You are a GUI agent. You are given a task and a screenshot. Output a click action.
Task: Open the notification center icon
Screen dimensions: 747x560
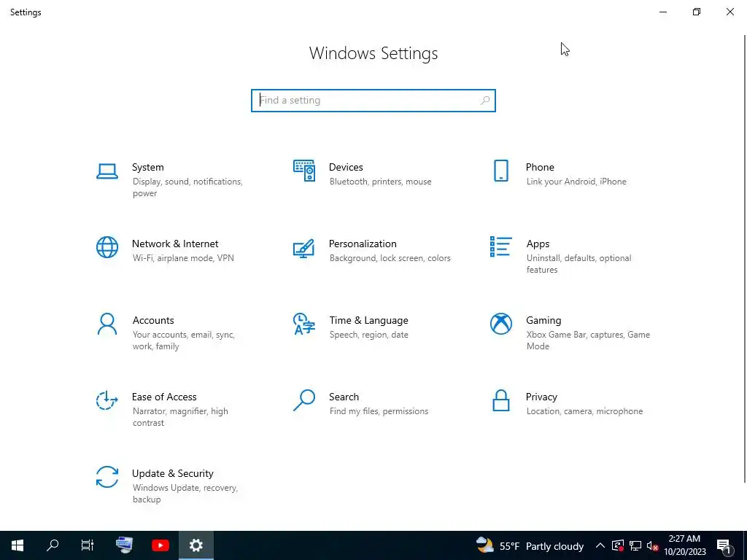(724, 545)
